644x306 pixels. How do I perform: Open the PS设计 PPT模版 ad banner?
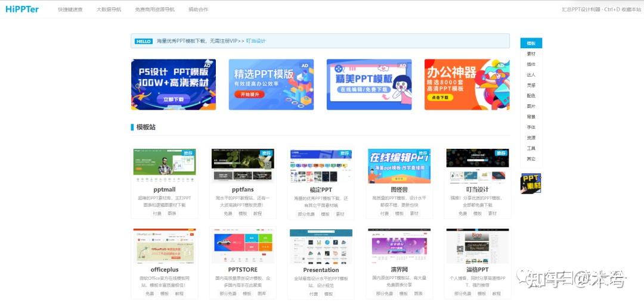point(174,85)
